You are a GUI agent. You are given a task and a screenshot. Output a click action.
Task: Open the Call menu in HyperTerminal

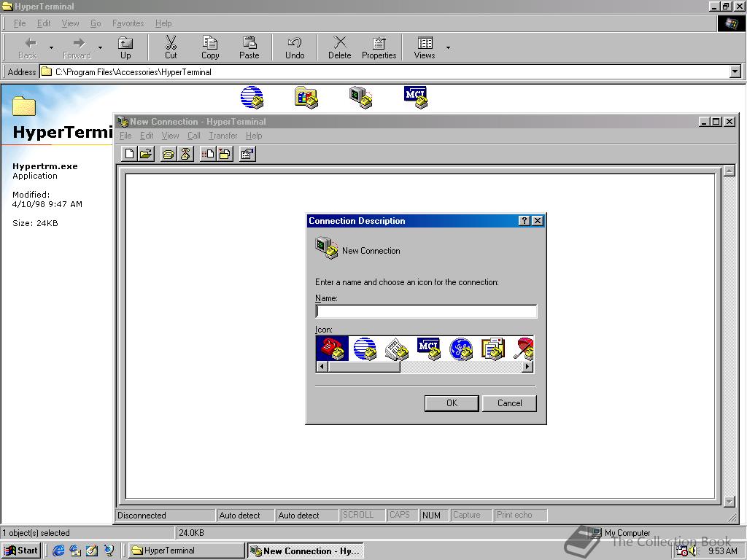[194, 136]
